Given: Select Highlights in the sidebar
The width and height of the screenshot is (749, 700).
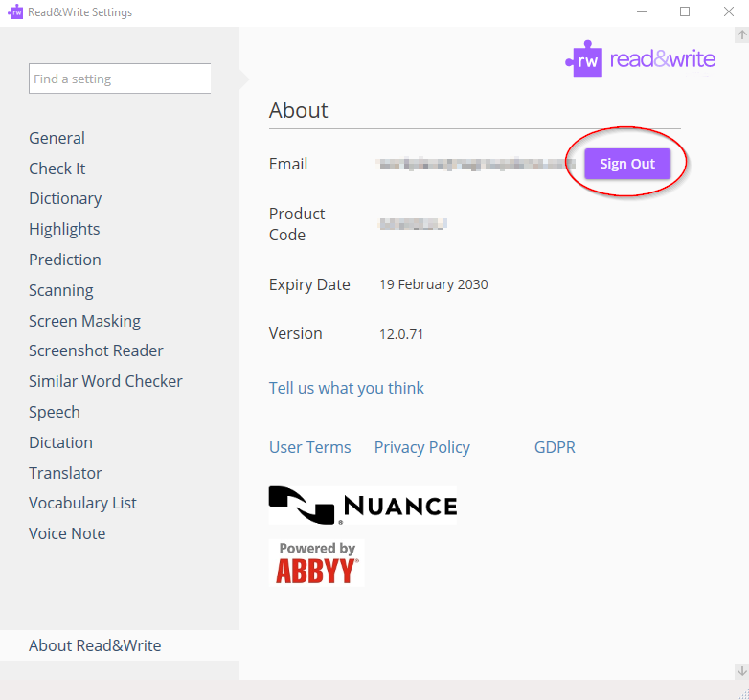Looking at the screenshot, I should click(64, 229).
